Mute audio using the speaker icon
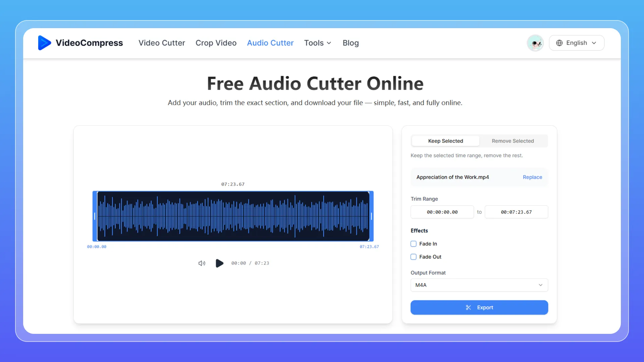Image resolution: width=644 pixels, height=362 pixels. 202,263
